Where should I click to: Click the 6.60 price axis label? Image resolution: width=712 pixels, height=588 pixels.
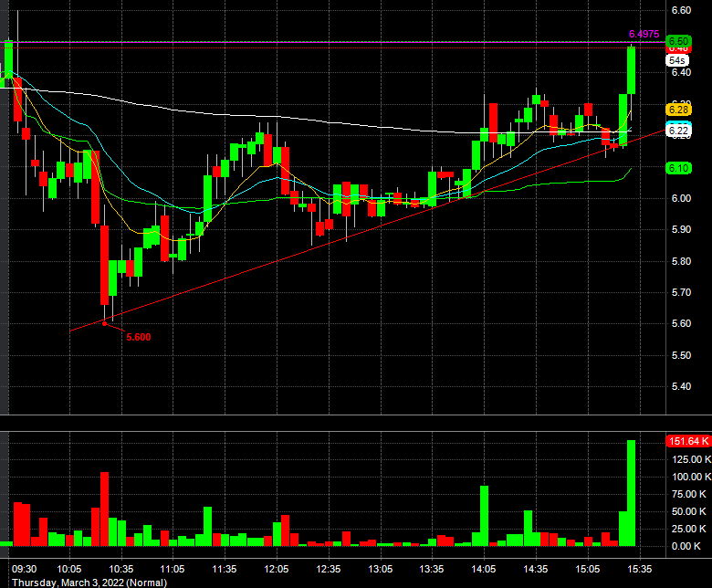[681, 10]
